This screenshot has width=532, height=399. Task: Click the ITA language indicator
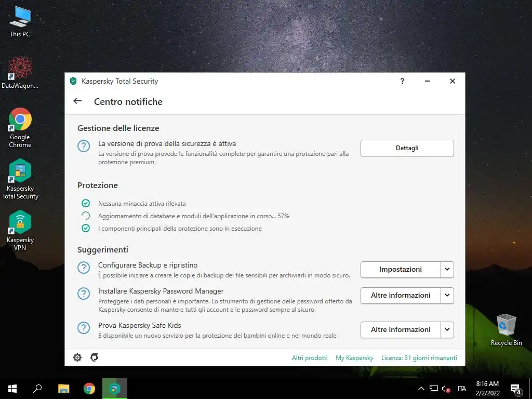point(462,389)
